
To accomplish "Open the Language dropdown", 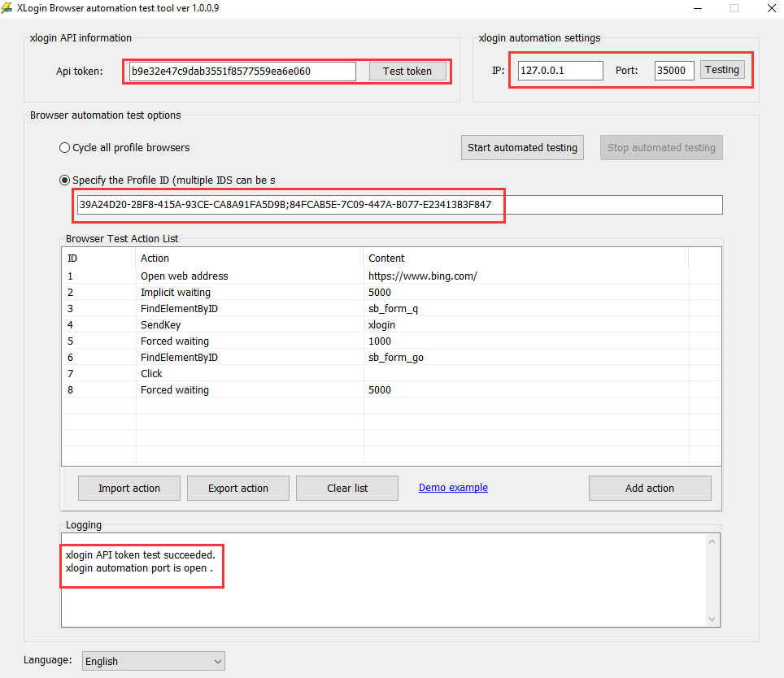I will [154, 661].
